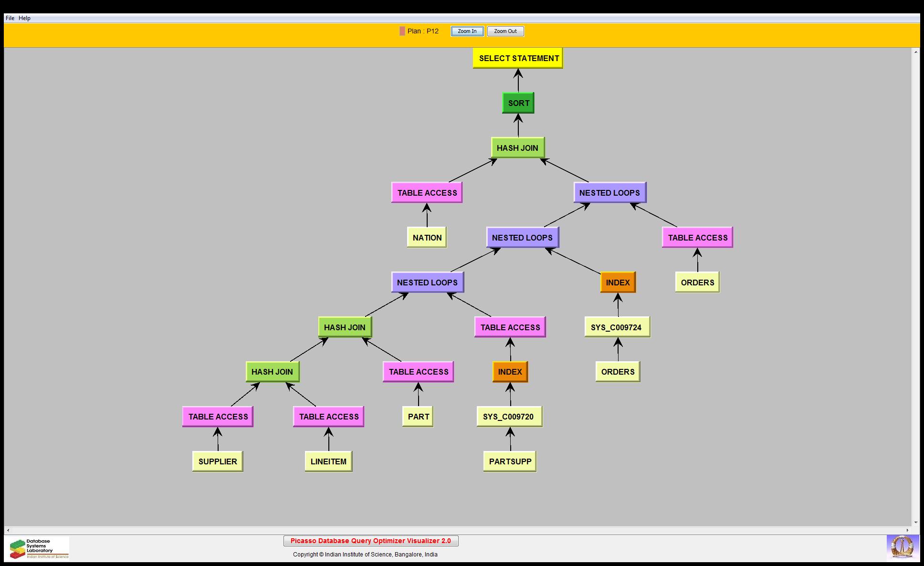
Task: Click the Picasso Database Query Optimizer Visualizer label
Action: [x=370, y=541]
